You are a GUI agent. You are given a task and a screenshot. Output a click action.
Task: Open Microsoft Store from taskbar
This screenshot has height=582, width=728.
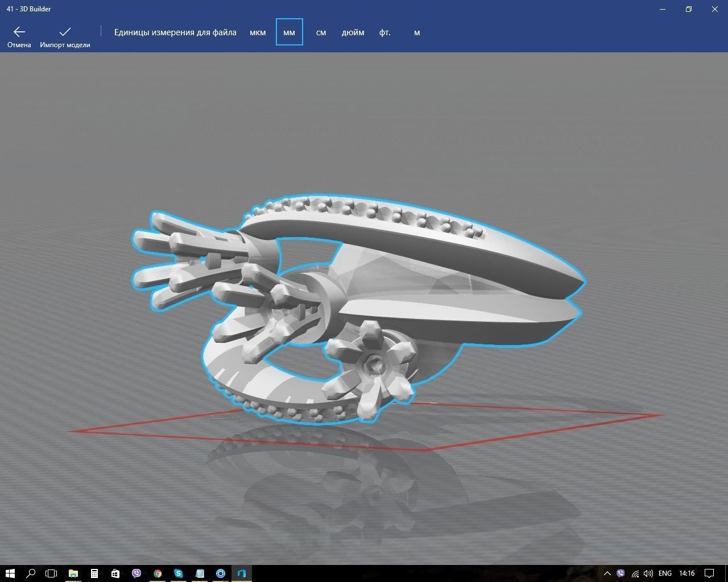(x=115, y=573)
